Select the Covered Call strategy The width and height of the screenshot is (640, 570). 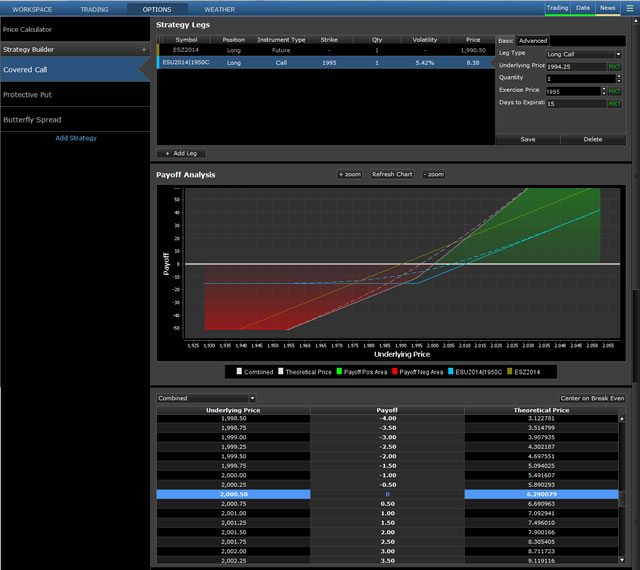pos(75,70)
